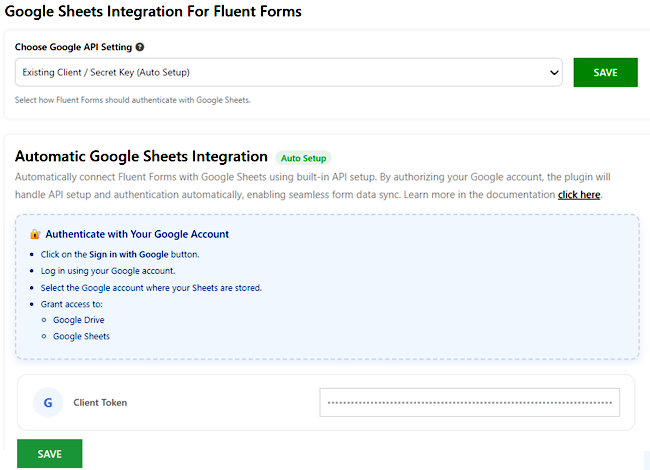
Task: Click the lock icon in the authentication box
Action: [35, 234]
